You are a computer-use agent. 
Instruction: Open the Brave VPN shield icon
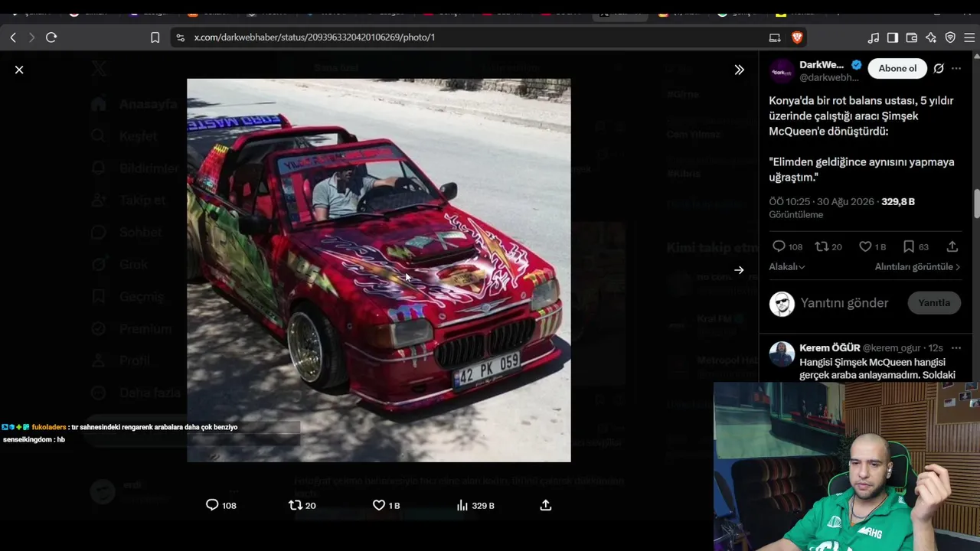point(950,37)
